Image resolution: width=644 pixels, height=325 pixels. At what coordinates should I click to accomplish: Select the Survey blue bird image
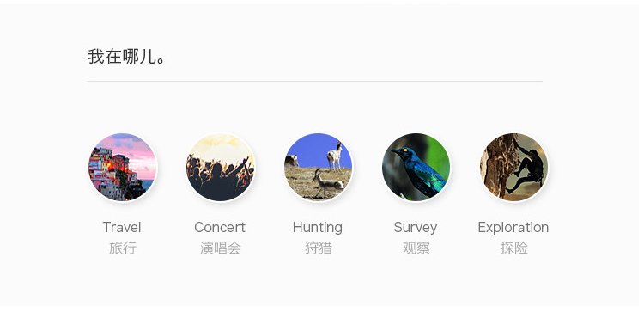click(416, 167)
